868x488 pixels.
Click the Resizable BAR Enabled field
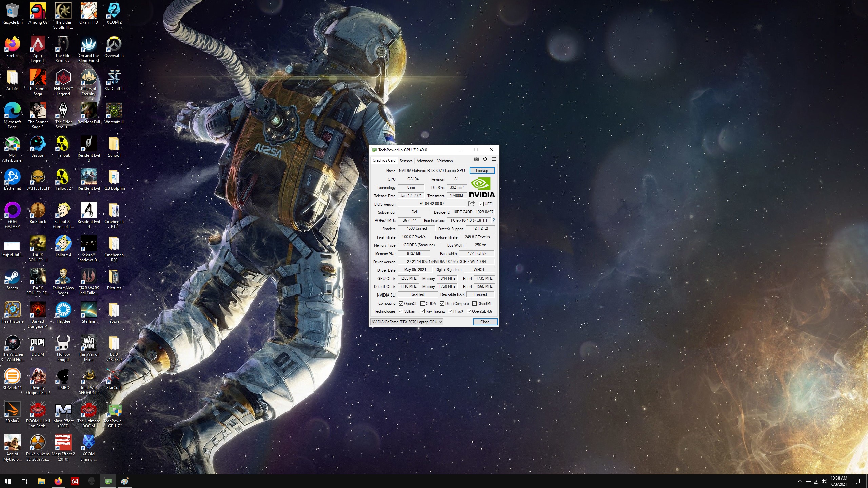(480, 294)
